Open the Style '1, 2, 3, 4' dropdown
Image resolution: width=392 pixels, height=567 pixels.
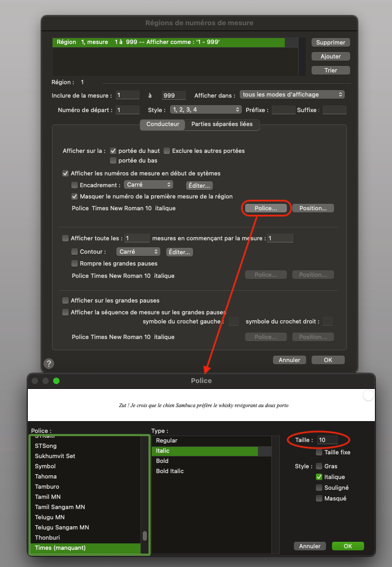point(205,109)
